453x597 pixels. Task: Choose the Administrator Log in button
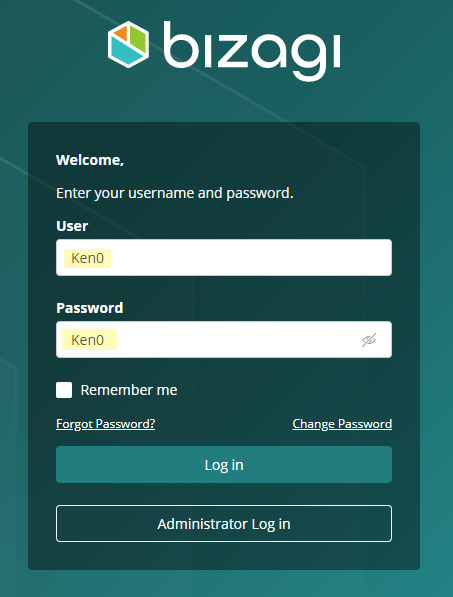click(224, 524)
